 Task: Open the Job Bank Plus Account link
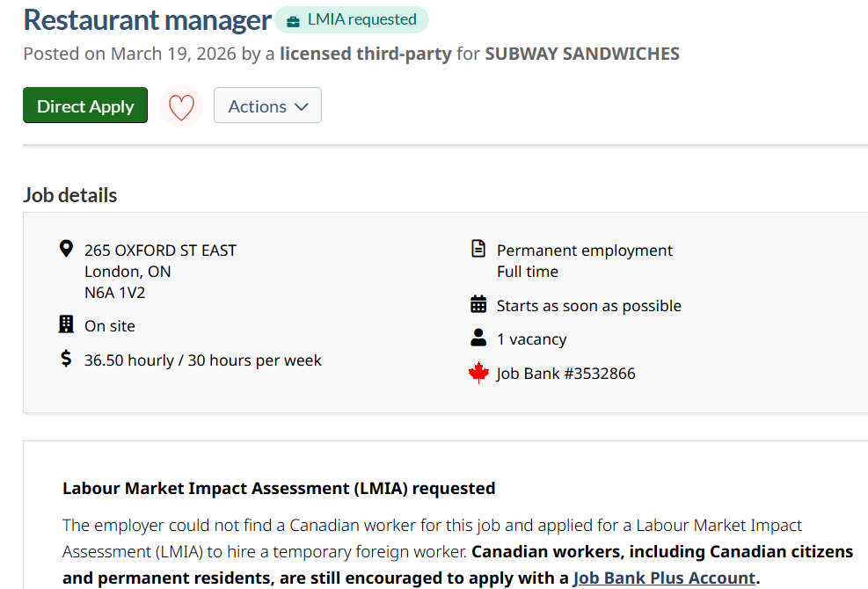point(664,578)
